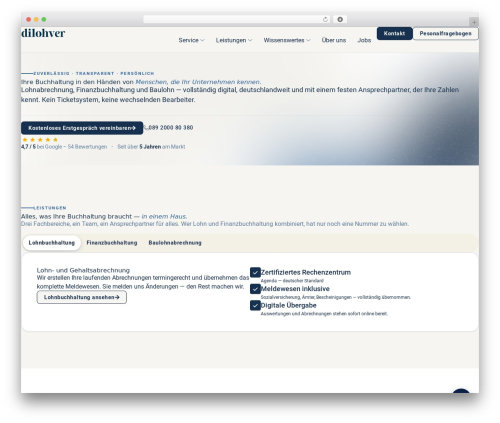Click the phone icon before 089 number
This screenshot has width=500, height=423.
[145, 127]
